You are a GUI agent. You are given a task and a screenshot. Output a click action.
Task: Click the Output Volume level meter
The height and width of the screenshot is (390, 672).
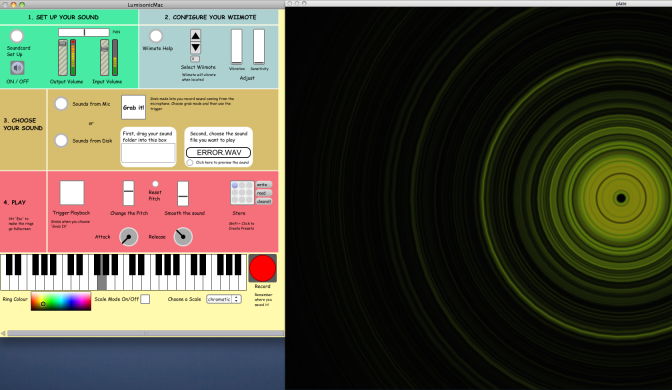73,57
